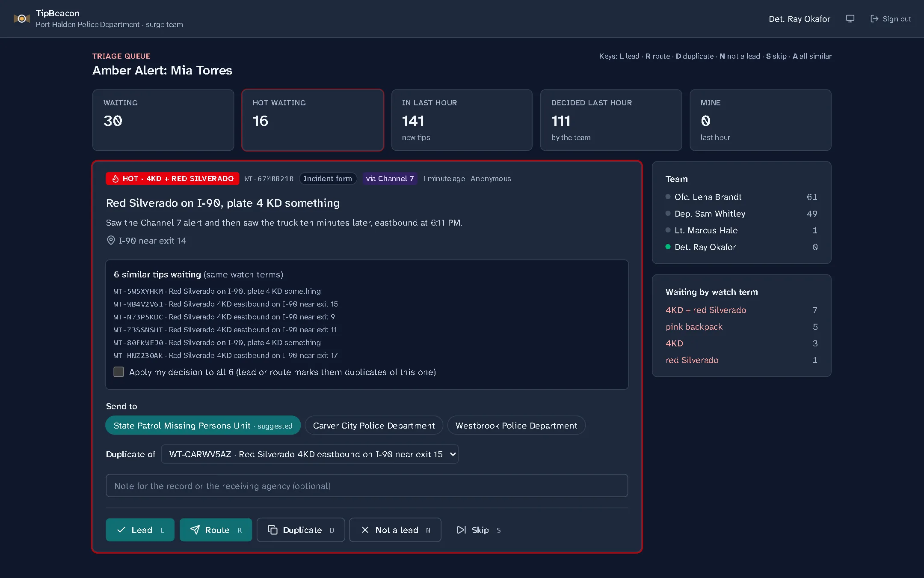Click the Sign out arrow icon
The height and width of the screenshot is (578, 924).
[x=874, y=19]
